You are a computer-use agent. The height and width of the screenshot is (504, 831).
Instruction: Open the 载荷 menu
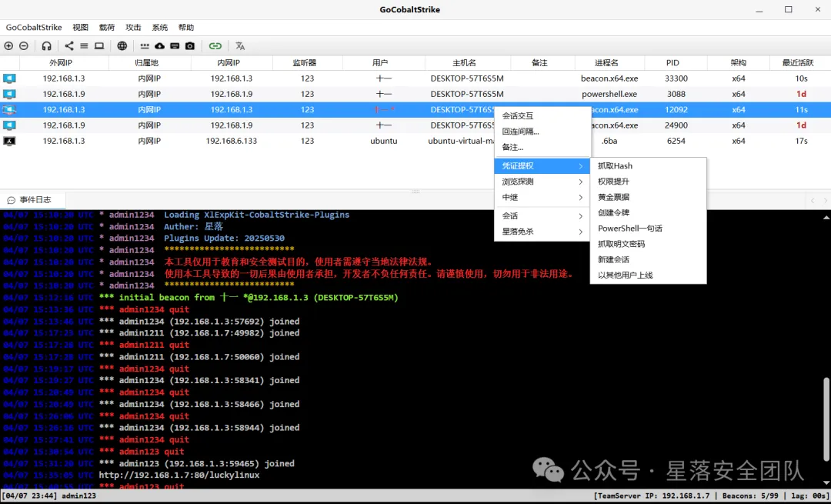click(107, 28)
